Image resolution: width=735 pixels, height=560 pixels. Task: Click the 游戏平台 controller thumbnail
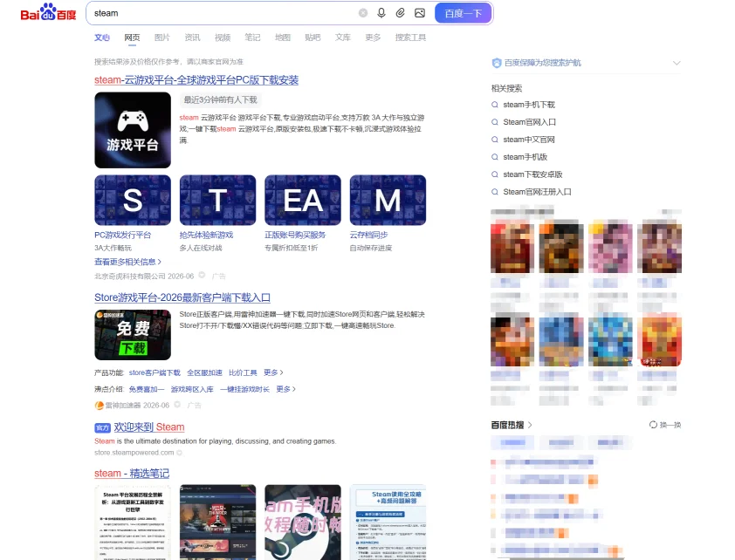pos(133,130)
